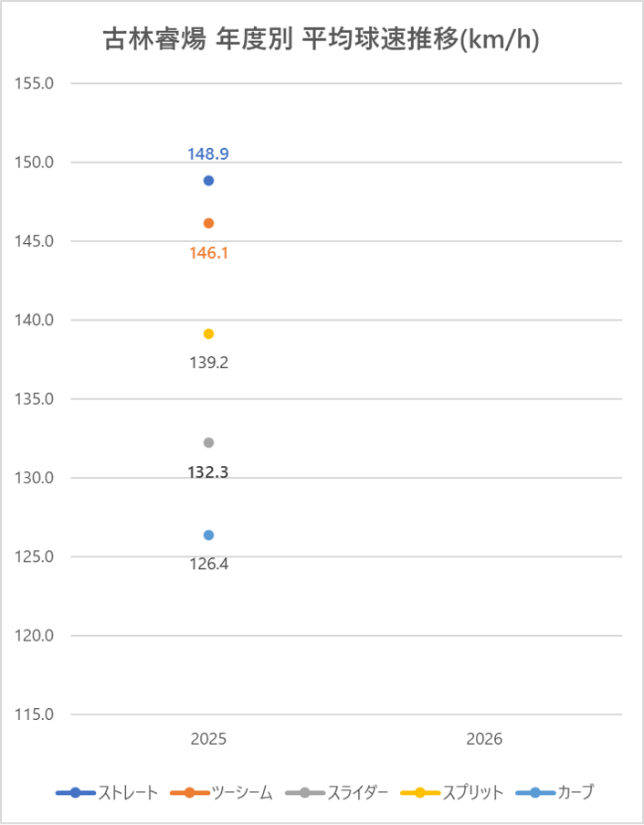
Task: Click the 2025 horizontal axis label
Action: pyautogui.click(x=208, y=739)
